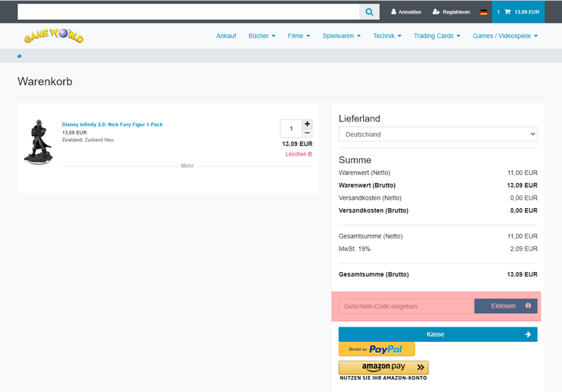Open the Nick Fury figure product thumbnail

(x=38, y=142)
